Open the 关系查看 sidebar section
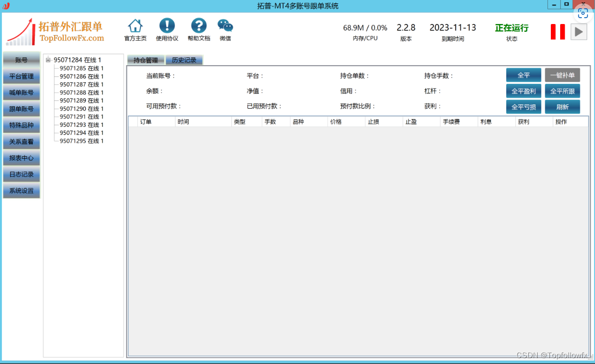This screenshot has height=364, width=595. click(22, 142)
